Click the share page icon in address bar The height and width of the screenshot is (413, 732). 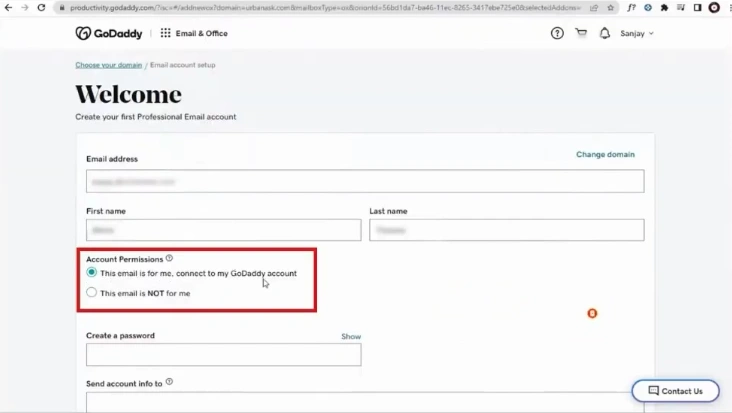pos(594,8)
